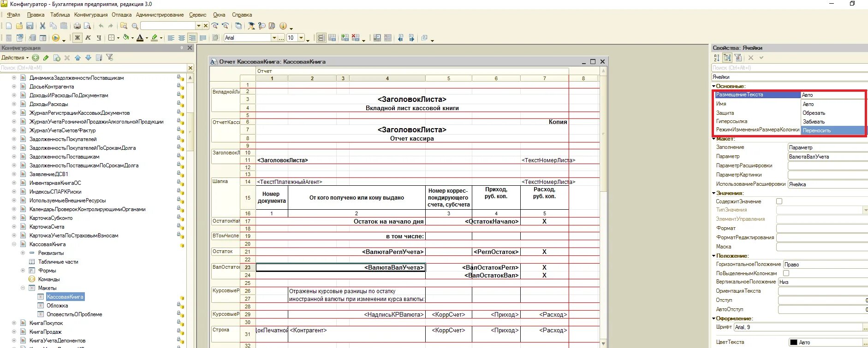Click the filter icon in Свойства panel toolbar
Image resolution: width=868 pixels, height=348 pixels.
pos(738,58)
